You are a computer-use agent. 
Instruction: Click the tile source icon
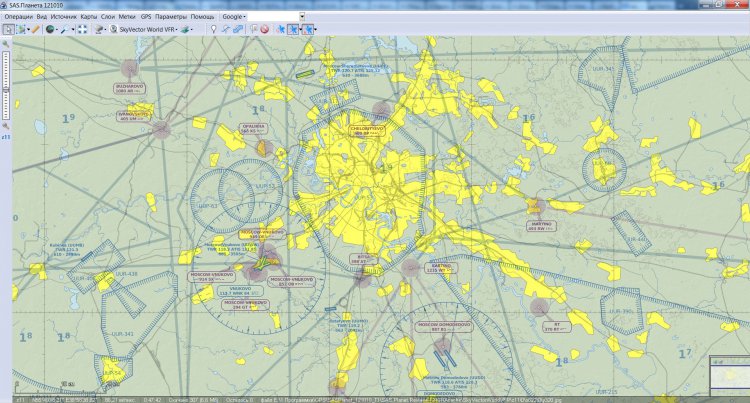(99, 30)
